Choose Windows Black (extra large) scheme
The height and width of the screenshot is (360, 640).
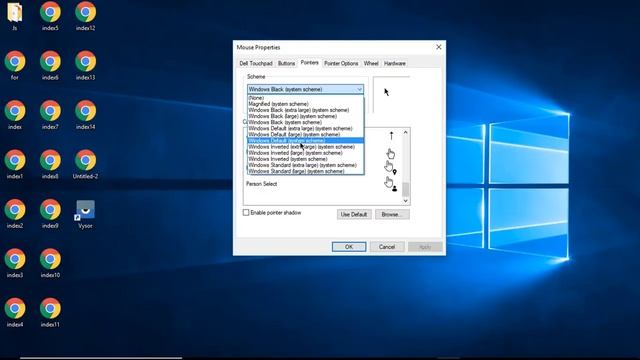[x=305, y=110]
